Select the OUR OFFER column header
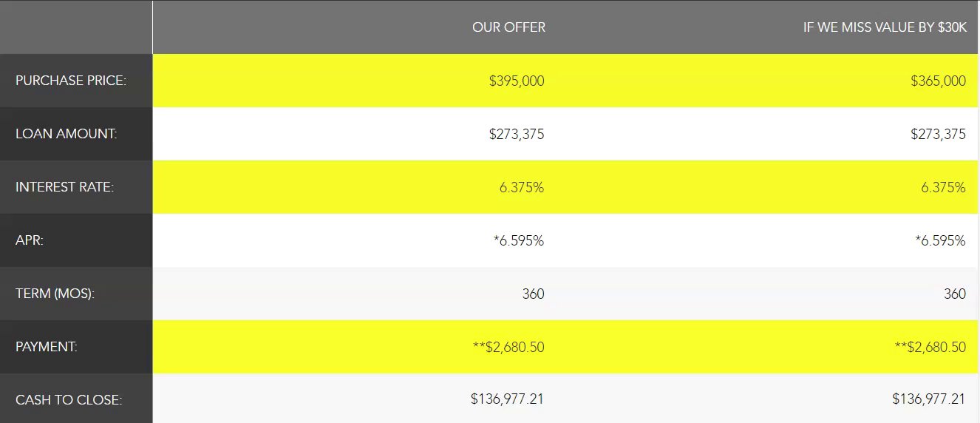Screen dimensions: 980x423 pos(508,27)
